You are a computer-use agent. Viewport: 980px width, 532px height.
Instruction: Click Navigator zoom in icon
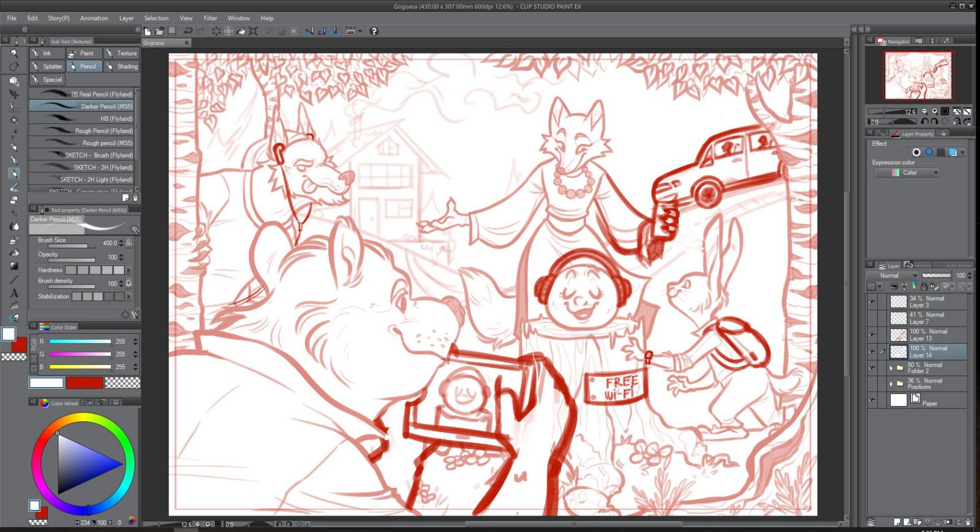tap(935, 111)
